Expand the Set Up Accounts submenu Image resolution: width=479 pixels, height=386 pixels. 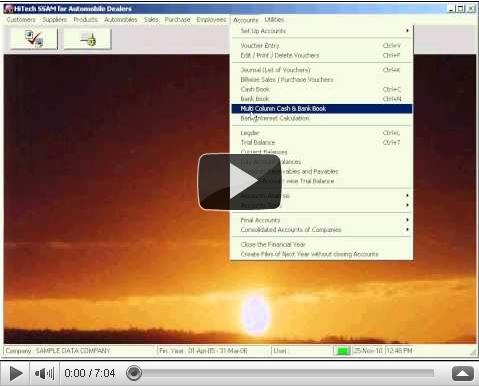coord(322,31)
